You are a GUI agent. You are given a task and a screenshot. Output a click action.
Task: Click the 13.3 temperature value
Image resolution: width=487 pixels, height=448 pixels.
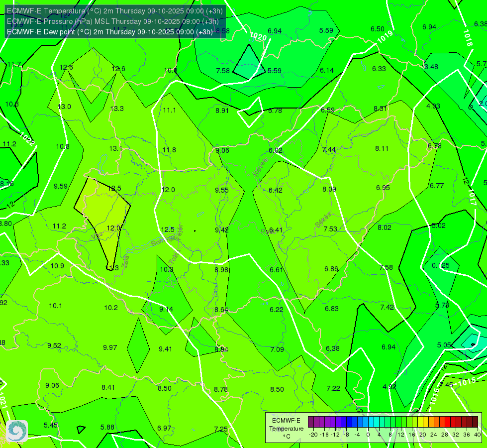tap(117, 109)
